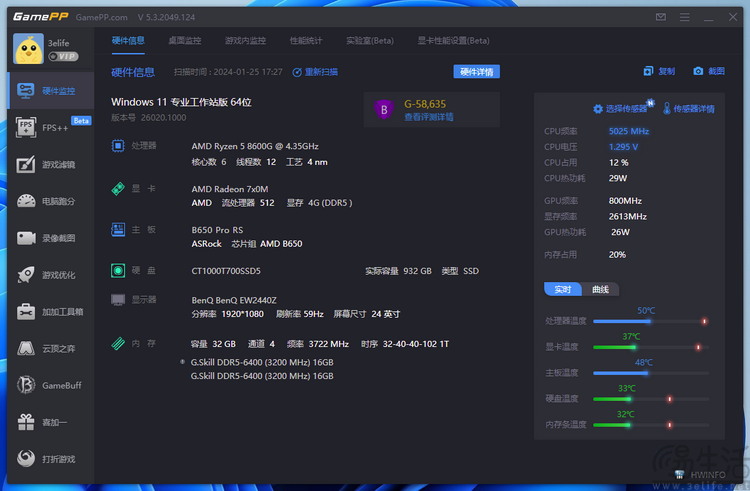This screenshot has width=750, height=491.
Task: Click the 处理器温度 50°C temperature bar
Action: (x=651, y=321)
